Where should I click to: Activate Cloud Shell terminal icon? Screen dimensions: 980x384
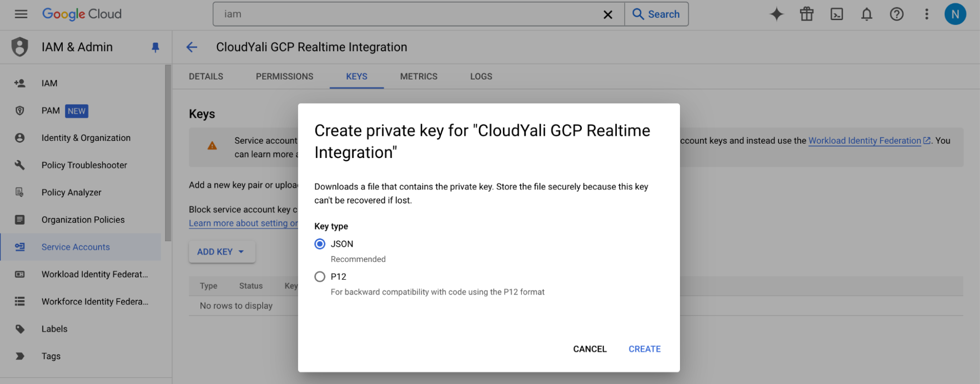pos(836,14)
